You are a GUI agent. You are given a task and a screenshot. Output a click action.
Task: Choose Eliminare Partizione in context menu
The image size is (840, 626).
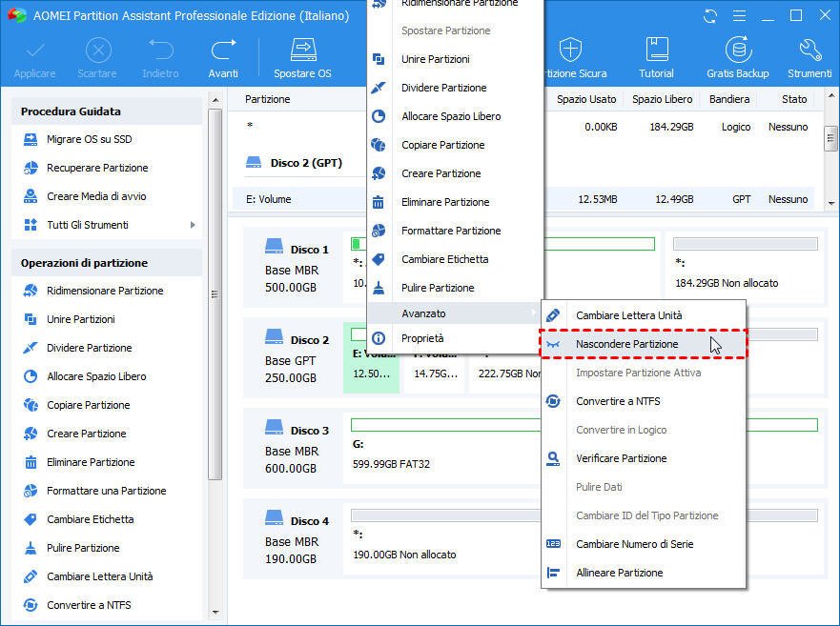click(x=456, y=202)
